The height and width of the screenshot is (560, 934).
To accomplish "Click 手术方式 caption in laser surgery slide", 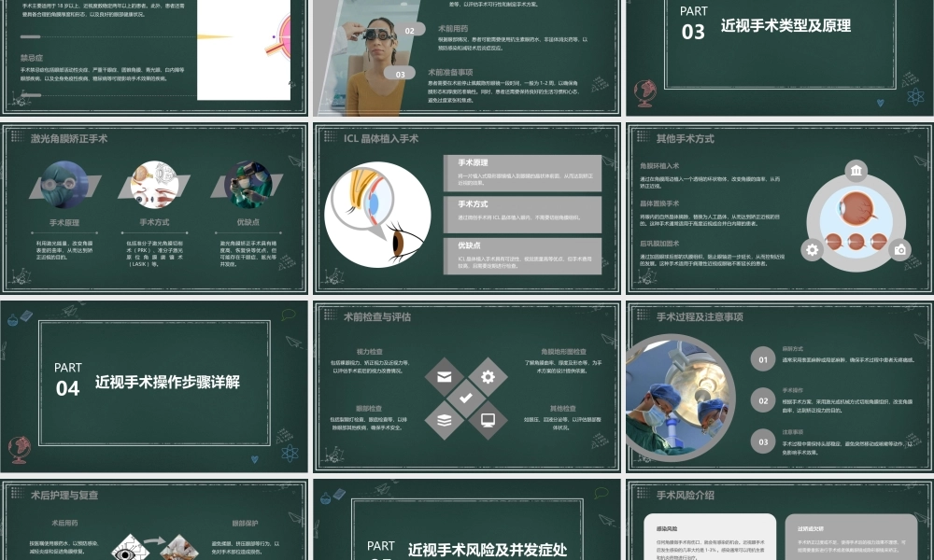I will click(154, 222).
